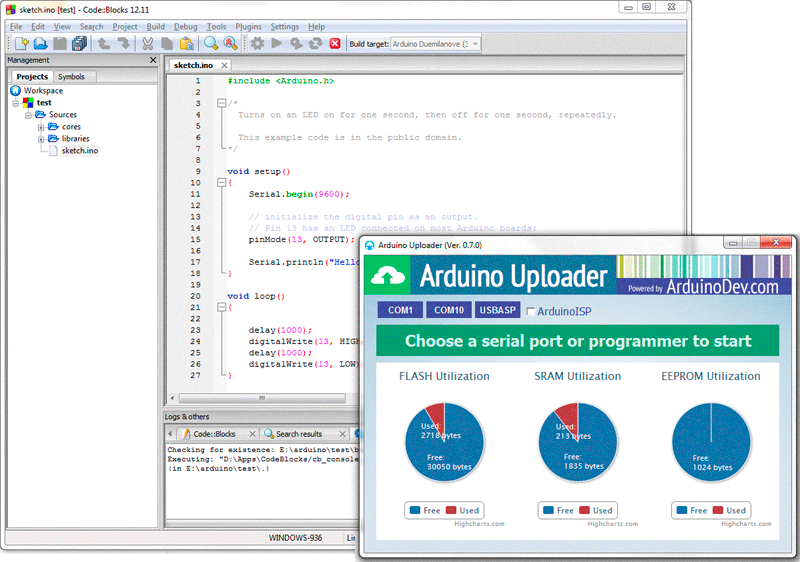Viewport: 800px width, 562px height.
Task: Click the Build and run icon
Action: pos(296,44)
